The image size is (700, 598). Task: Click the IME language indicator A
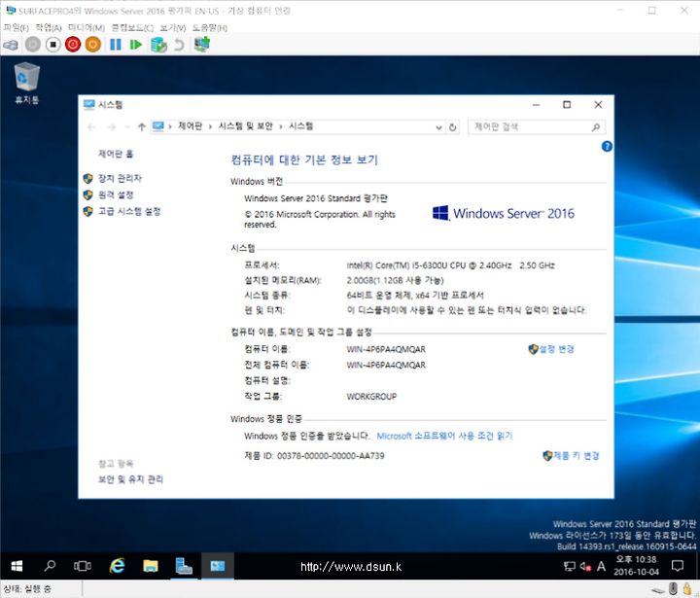point(602,567)
